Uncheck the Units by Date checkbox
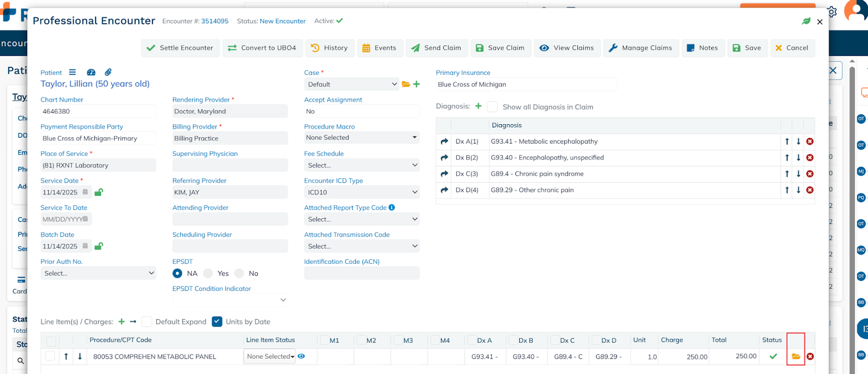The image size is (868, 374). click(217, 321)
